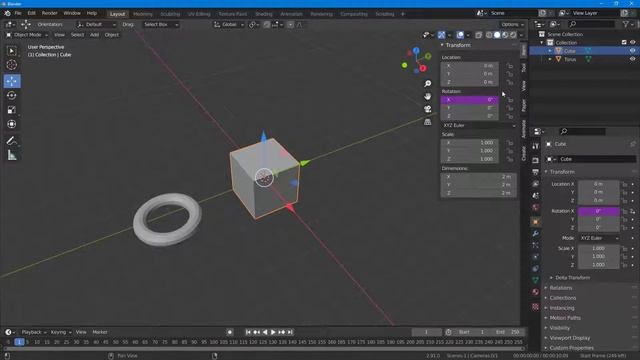
Task: Open the View Layer properties tab icon
Action: click(536, 184)
